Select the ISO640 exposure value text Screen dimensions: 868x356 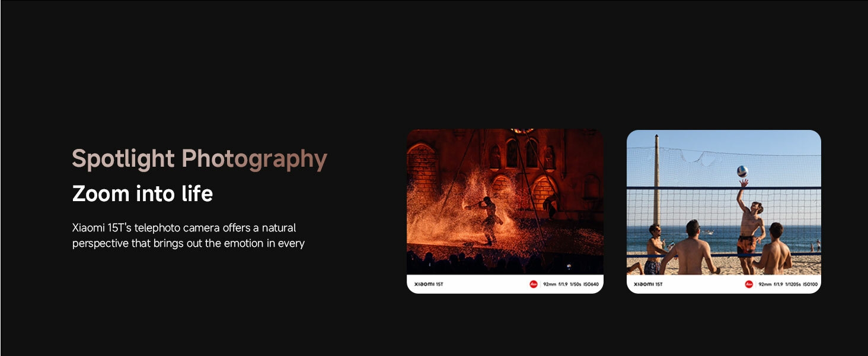591,284
